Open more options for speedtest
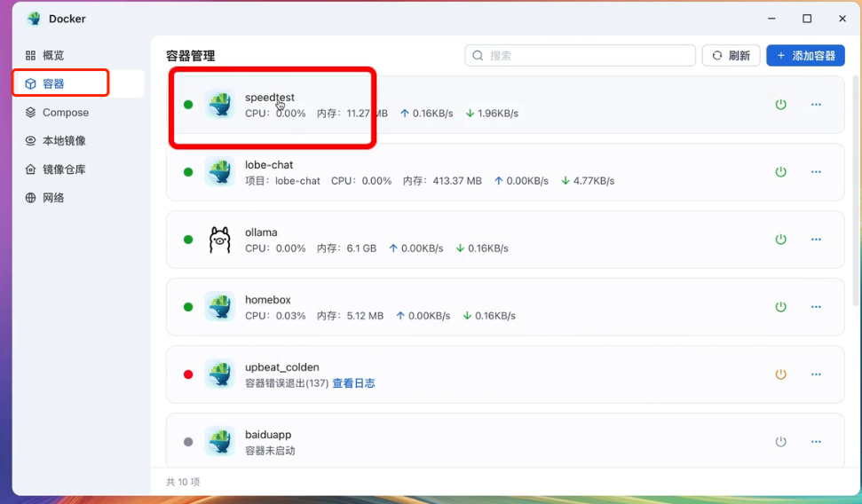The image size is (862, 504). tap(816, 105)
